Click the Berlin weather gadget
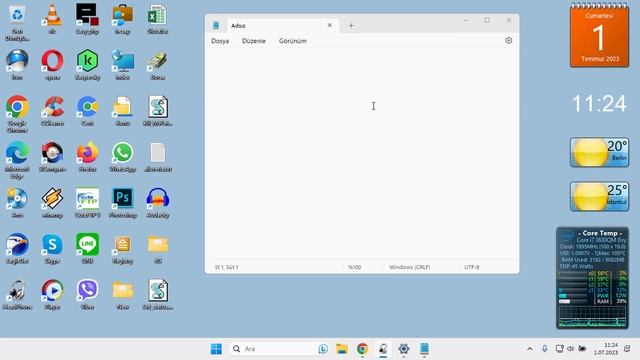The width and height of the screenshot is (640, 360). (x=599, y=152)
